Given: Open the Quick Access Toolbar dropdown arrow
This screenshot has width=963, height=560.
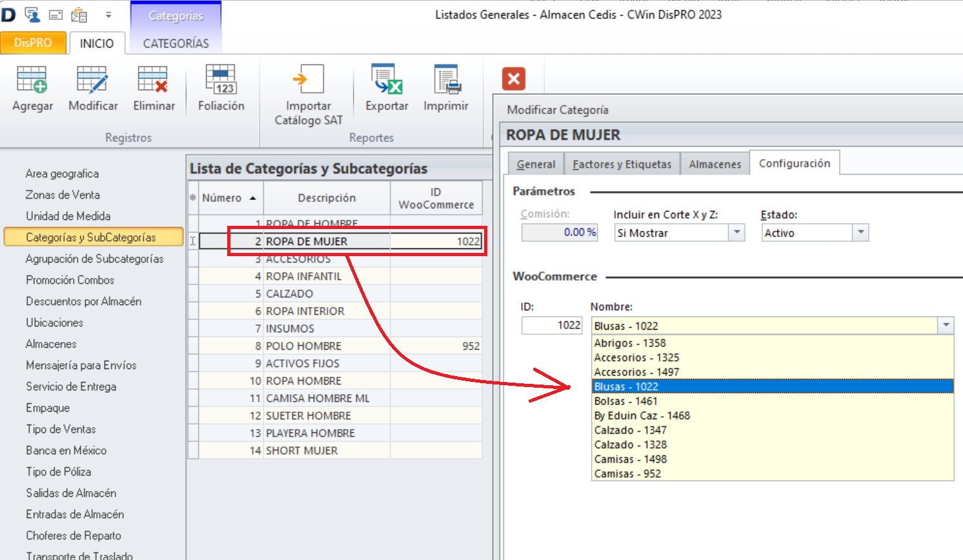Looking at the screenshot, I should click(x=108, y=14).
